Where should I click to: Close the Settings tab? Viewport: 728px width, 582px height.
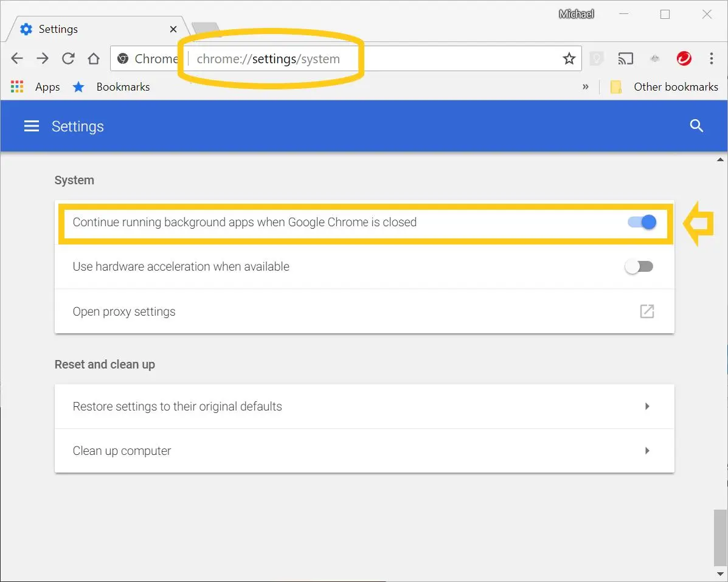pyautogui.click(x=173, y=29)
